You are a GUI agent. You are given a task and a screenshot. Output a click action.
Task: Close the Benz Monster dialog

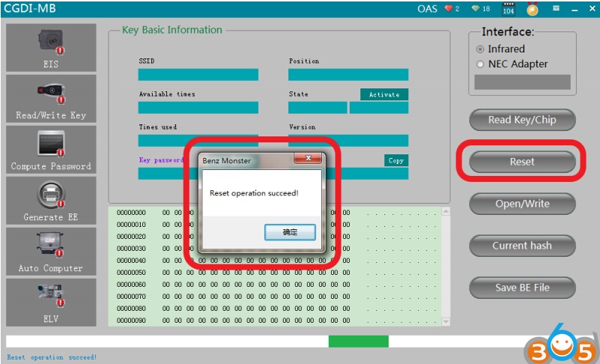pos(307,159)
